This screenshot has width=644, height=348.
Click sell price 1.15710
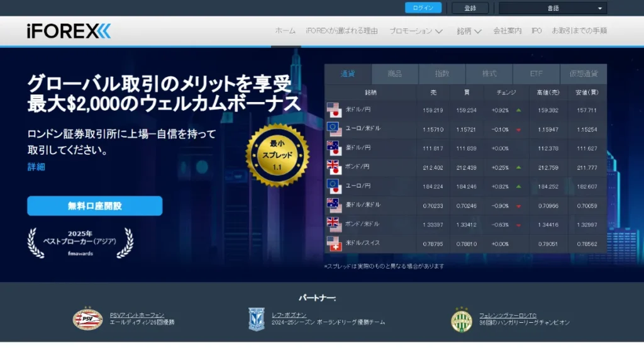point(433,130)
